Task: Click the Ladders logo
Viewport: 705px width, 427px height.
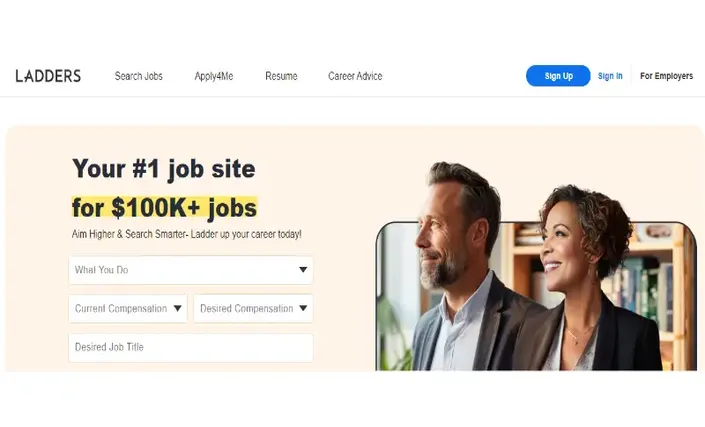Action: click(x=48, y=76)
